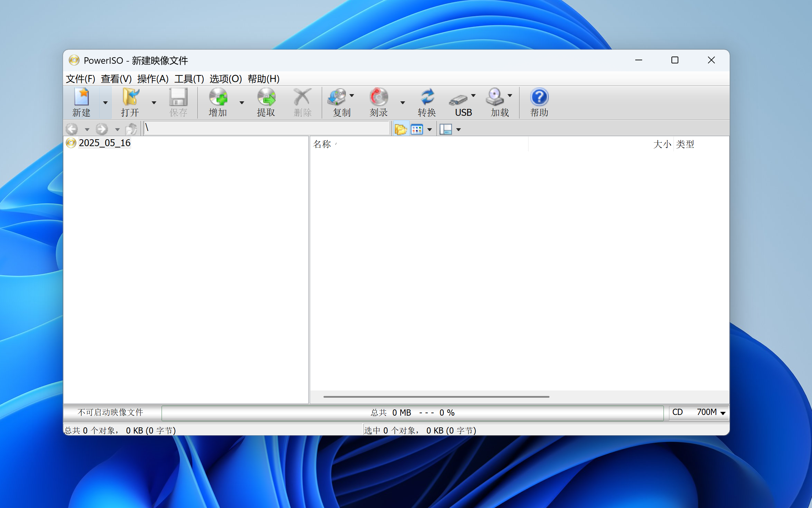Select the 2025_05_16 tree item
812x508 pixels.
(x=105, y=143)
